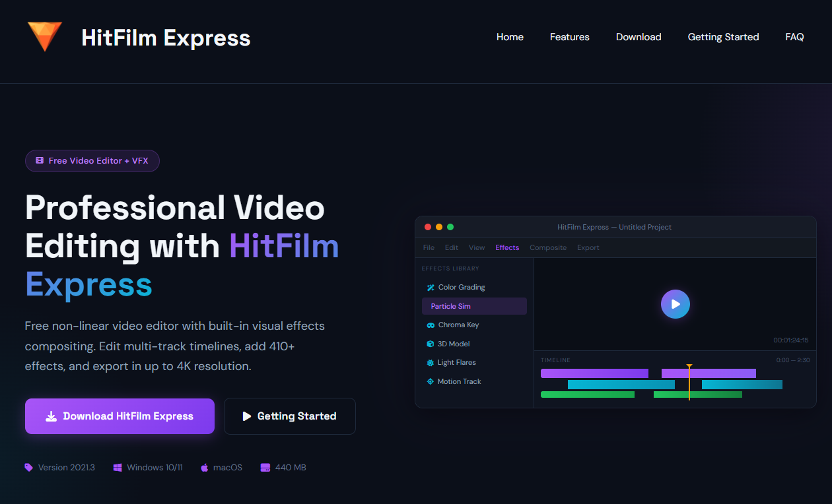Viewport: 832px width, 504px height.
Task: Select Color Grading effect
Action: click(474, 287)
